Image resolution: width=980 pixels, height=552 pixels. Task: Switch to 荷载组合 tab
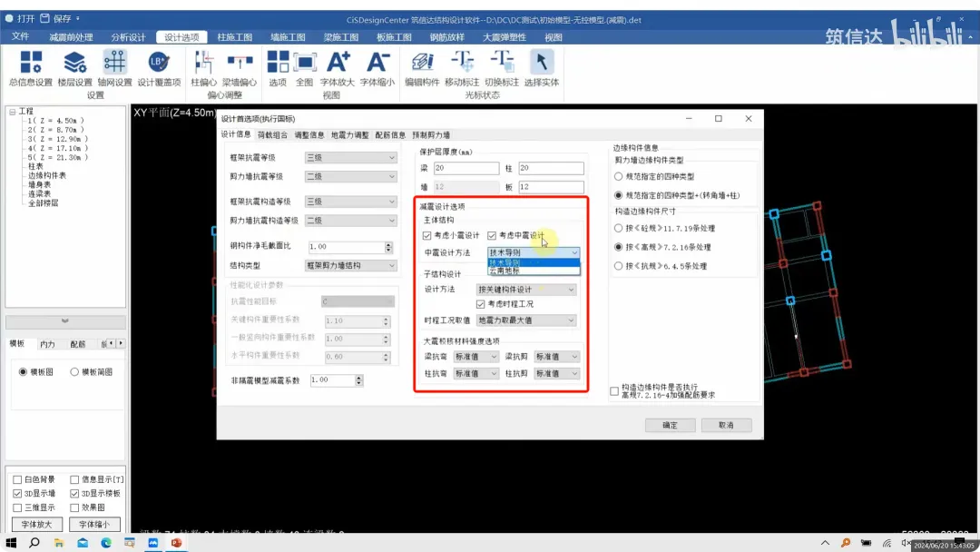272,135
